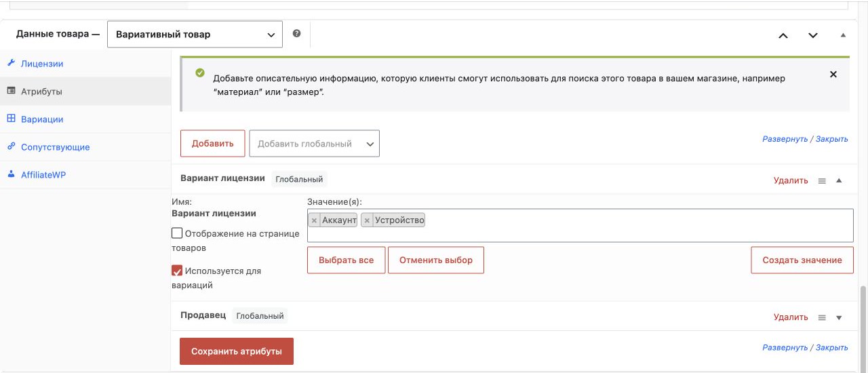Click the lower Развернуть link

click(785, 347)
